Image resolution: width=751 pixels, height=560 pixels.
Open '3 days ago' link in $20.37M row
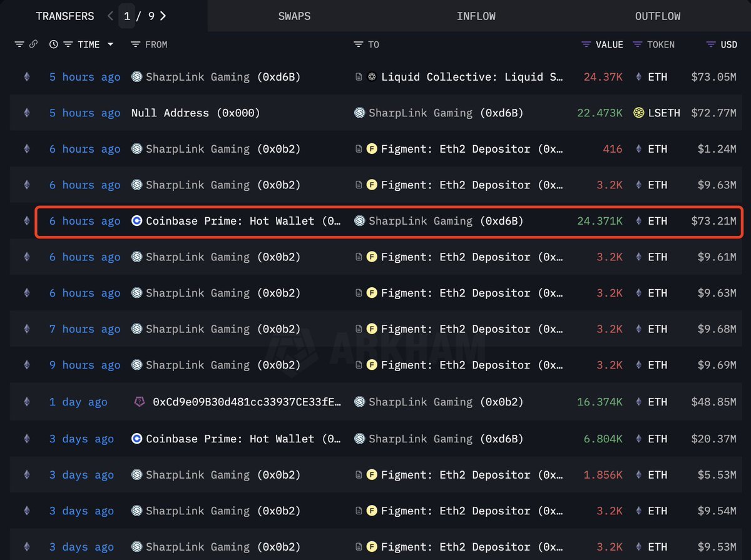82,439
